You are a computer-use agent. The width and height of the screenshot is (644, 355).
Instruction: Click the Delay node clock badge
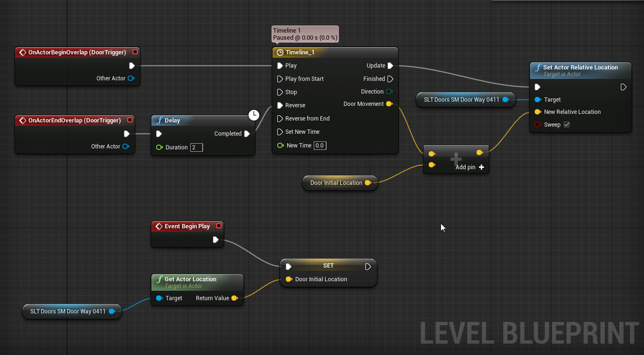click(254, 114)
